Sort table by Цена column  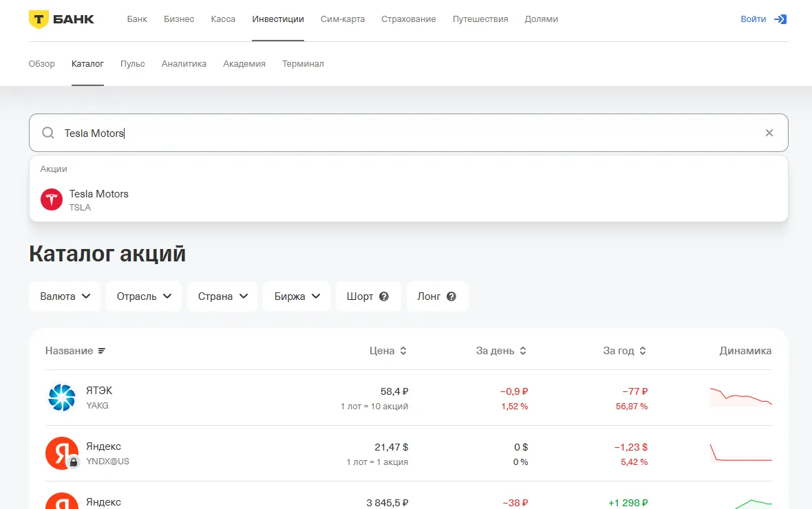[x=388, y=351]
